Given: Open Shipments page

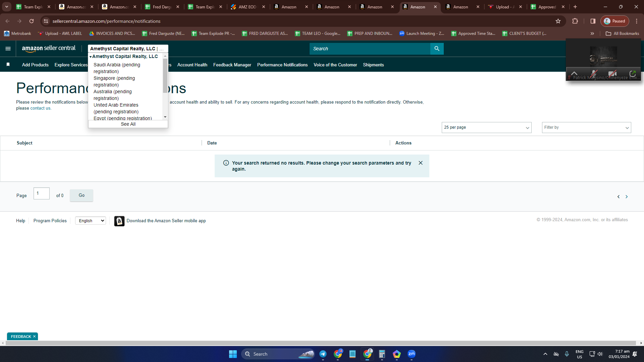Looking at the screenshot, I should pyautogui.click(x=373, y=65).
